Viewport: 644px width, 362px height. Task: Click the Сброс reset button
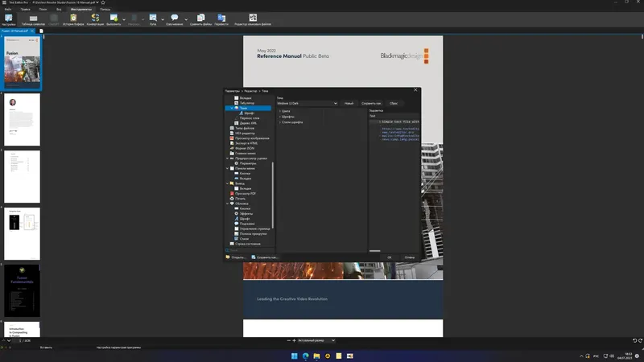click(394, 104)
